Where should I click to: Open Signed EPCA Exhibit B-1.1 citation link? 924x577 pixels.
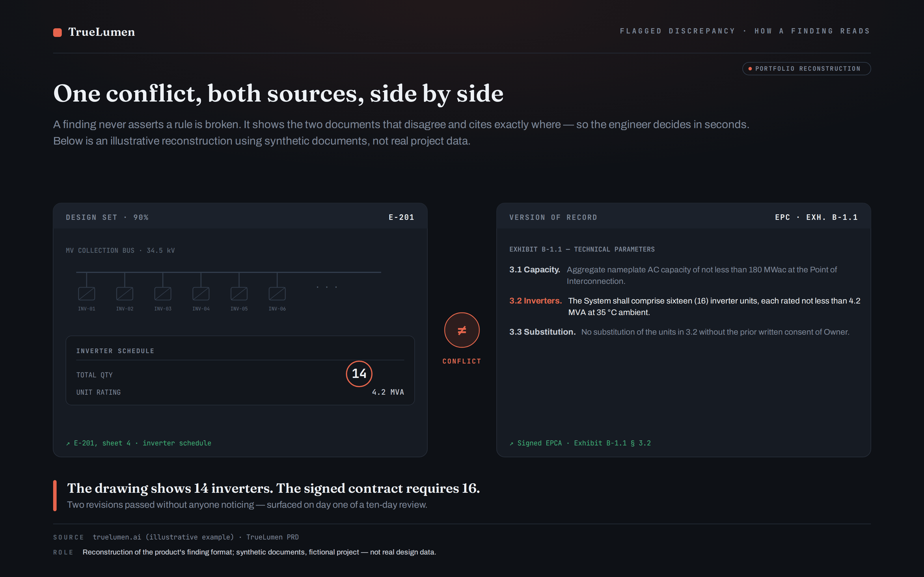point(580,443)
